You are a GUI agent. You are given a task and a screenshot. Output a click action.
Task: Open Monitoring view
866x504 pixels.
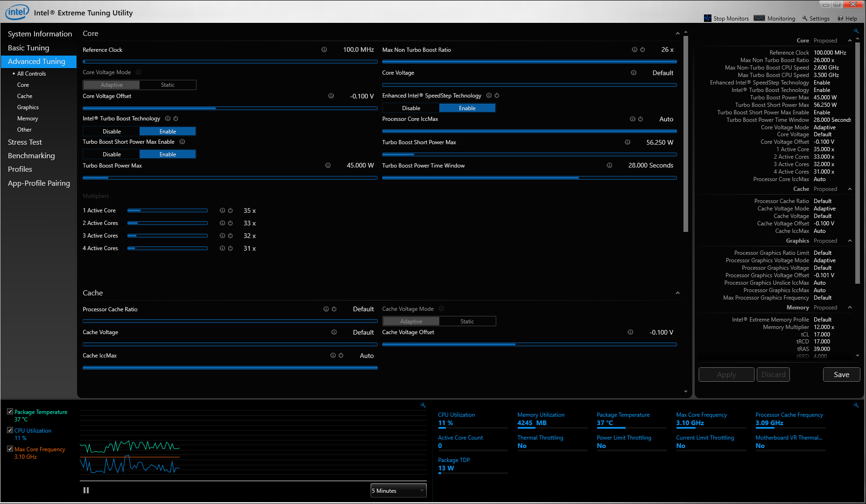(x=775, y=18)
